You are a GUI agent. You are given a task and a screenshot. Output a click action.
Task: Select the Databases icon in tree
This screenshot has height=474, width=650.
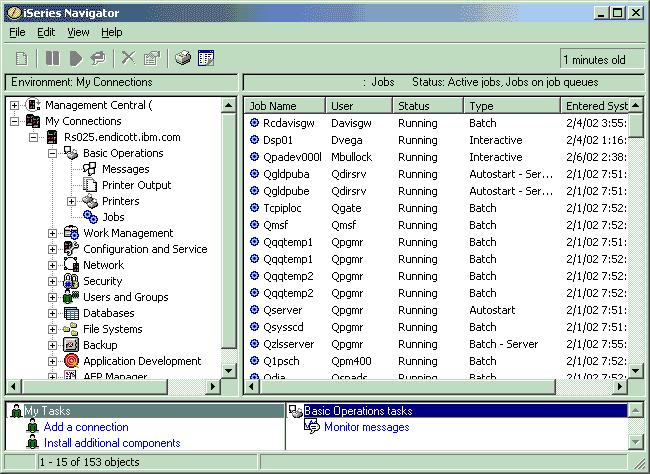coord(71,313)
